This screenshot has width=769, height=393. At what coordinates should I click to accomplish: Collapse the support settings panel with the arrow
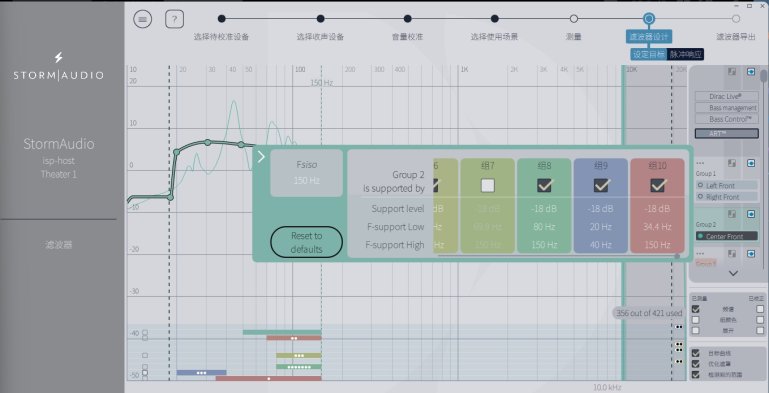[261, 157]
